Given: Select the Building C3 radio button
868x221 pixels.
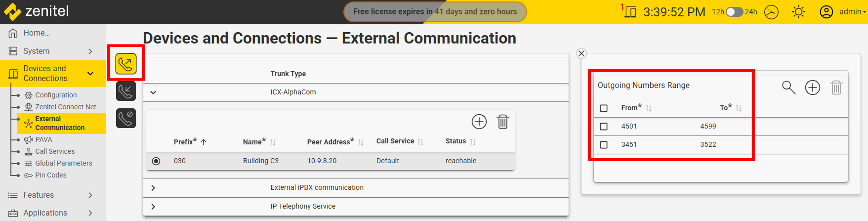Looking at the screenshot, I should (156, 161).
